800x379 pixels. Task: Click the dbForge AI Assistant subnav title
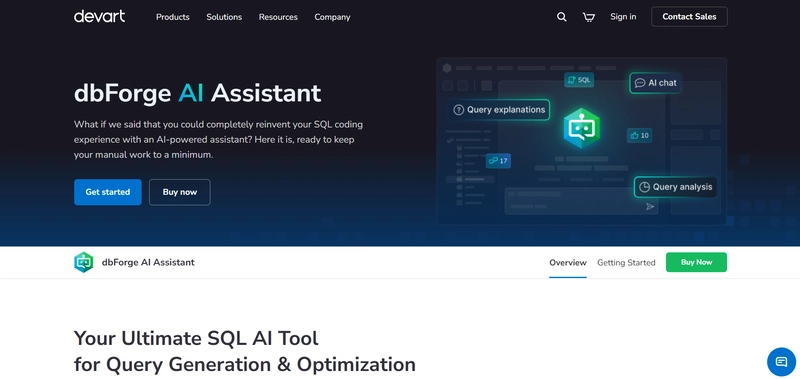[x=148, y=263]
